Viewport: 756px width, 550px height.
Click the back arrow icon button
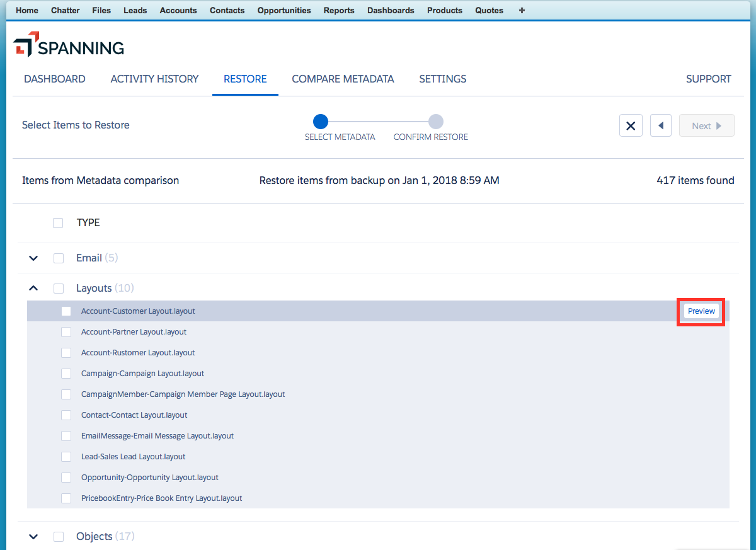coord(660,125)
